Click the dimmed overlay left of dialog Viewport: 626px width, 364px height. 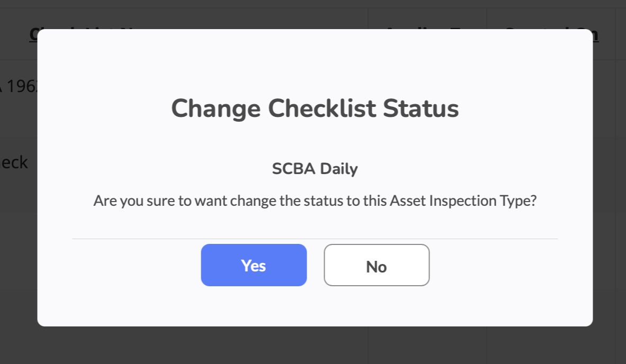click(19, 238)
